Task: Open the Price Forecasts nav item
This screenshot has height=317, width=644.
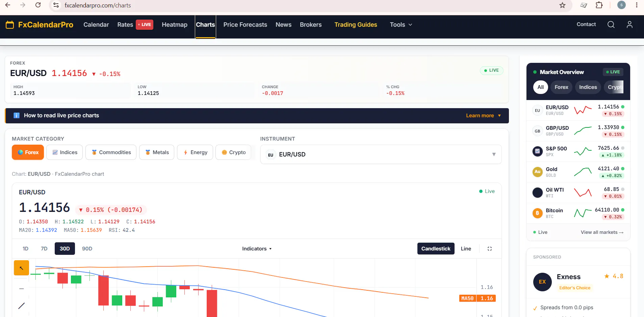Action: pos(245,25)
